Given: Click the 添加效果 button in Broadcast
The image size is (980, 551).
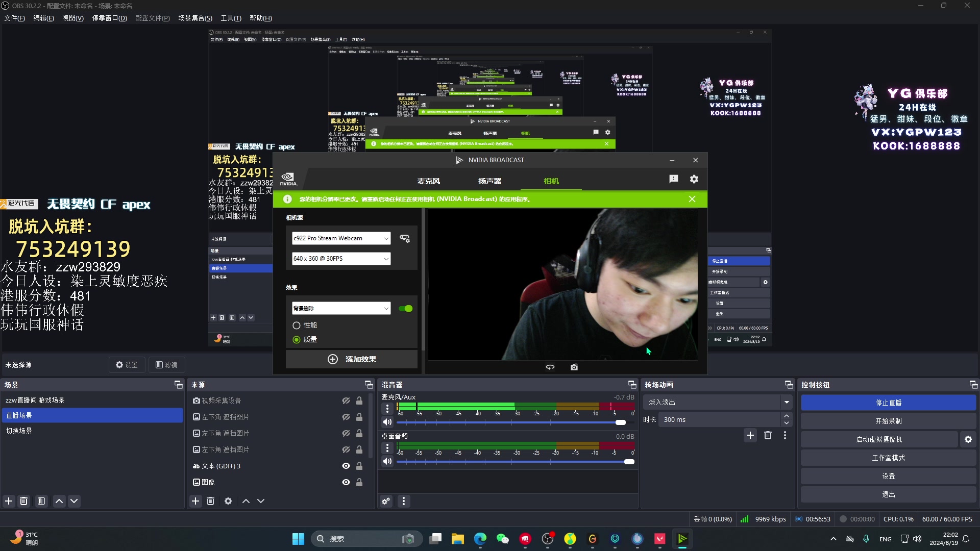Looking at the screenshot, I should click(352, 359).
